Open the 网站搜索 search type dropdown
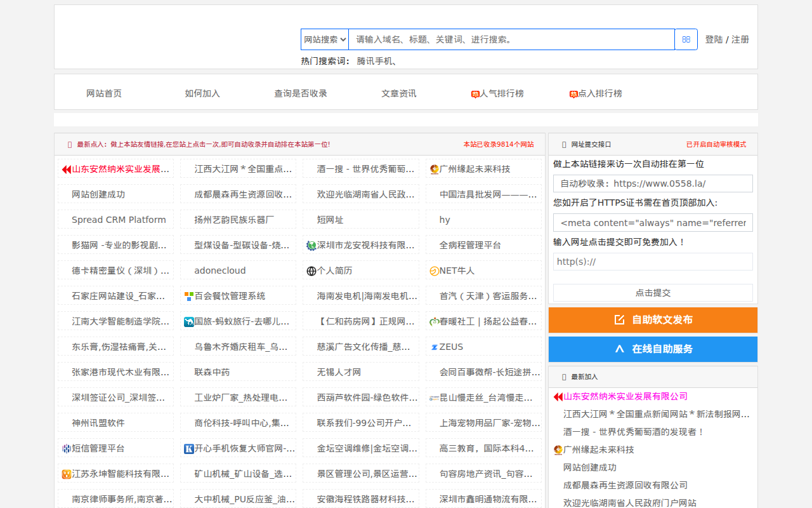This screenshot has height=508, width=812. click(325, 39)
